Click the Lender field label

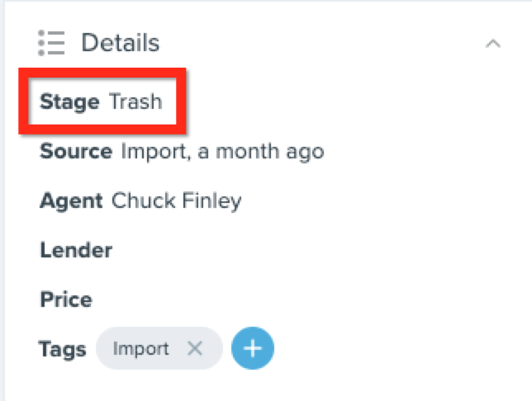(76, 250)
